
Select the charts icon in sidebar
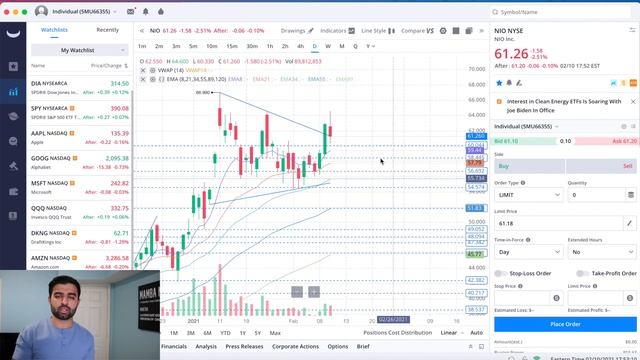[13, 91]
